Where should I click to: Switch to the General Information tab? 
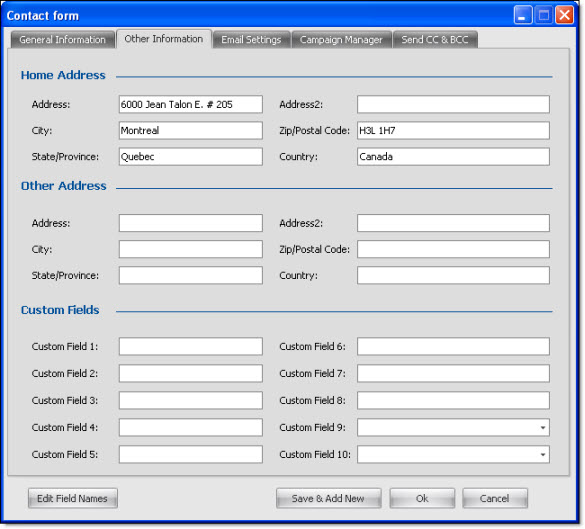click(x=63, y=40)
